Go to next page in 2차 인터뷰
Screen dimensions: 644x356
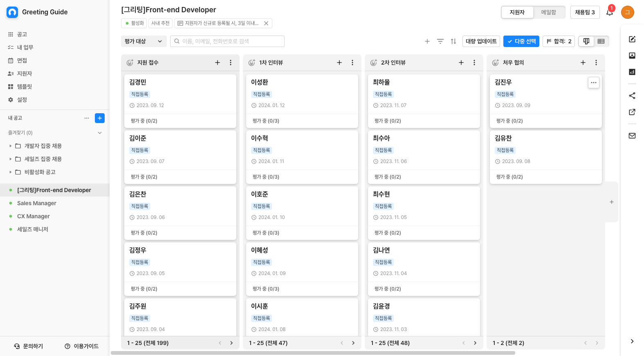coord(475,343)
